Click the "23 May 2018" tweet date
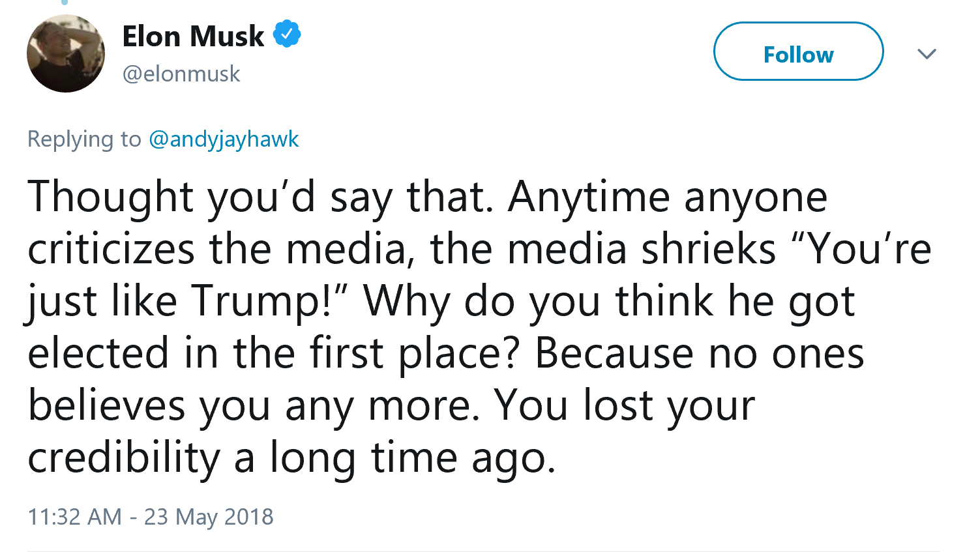 [x=209, y=517]
